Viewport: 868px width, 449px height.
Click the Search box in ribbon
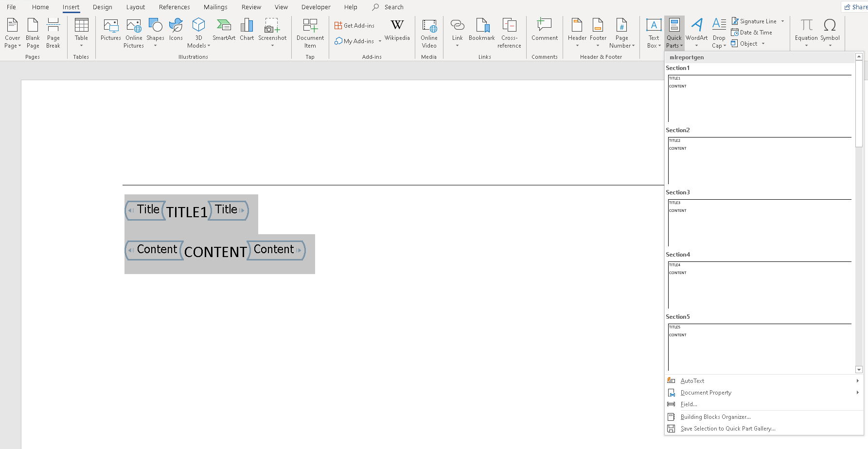coord(388,7)
